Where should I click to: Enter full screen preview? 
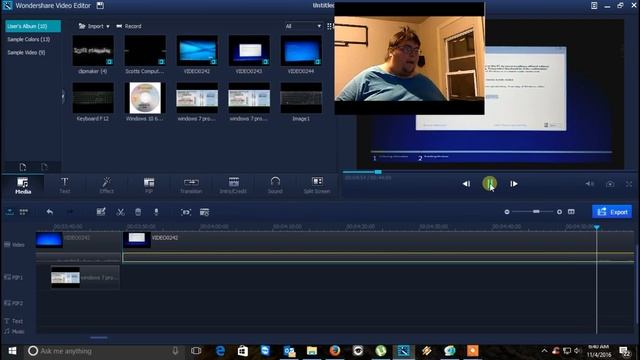coord(629,184)
